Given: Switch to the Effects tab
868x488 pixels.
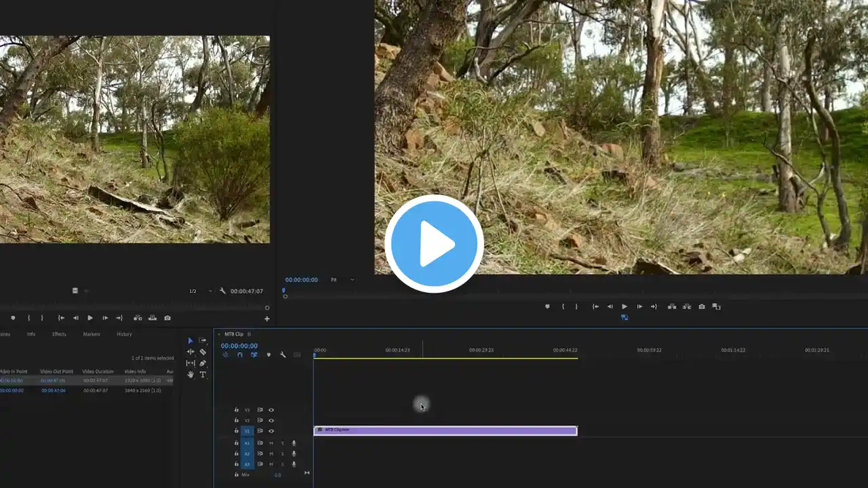Looking at the screenshot, I should 59,334.
